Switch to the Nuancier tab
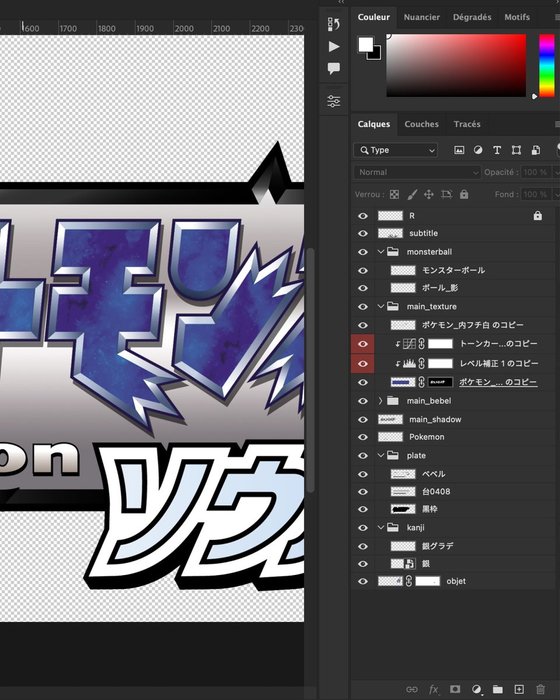Screen dimensions: 560x700 422,17
